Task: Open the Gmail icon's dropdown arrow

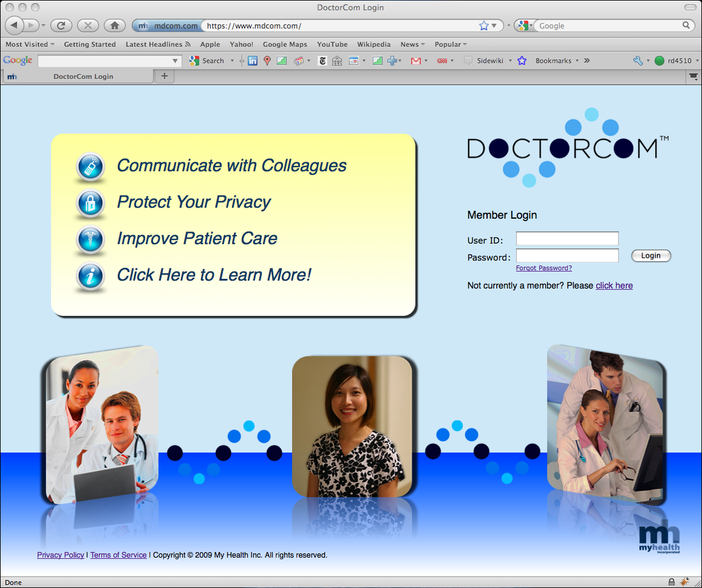Action: pyautogui.click(x=425, y=60)
